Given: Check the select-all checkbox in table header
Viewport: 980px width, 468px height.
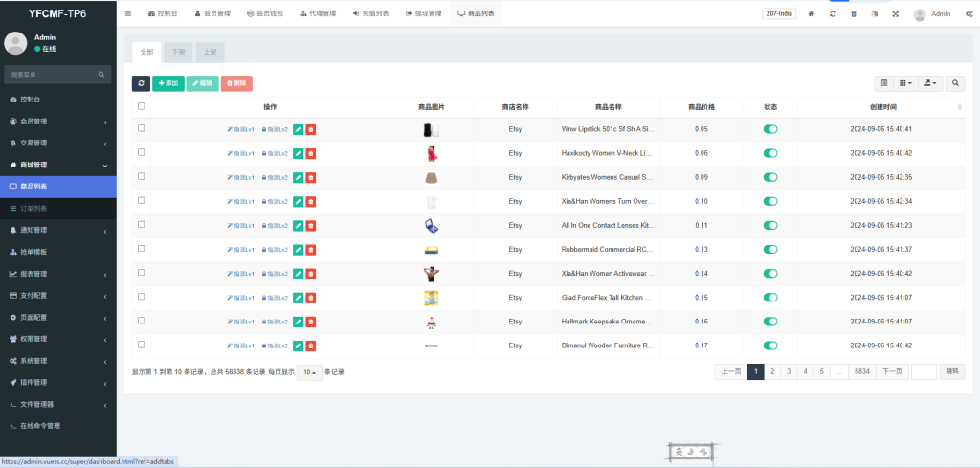Looking at the screenshot, I should 142,106.
